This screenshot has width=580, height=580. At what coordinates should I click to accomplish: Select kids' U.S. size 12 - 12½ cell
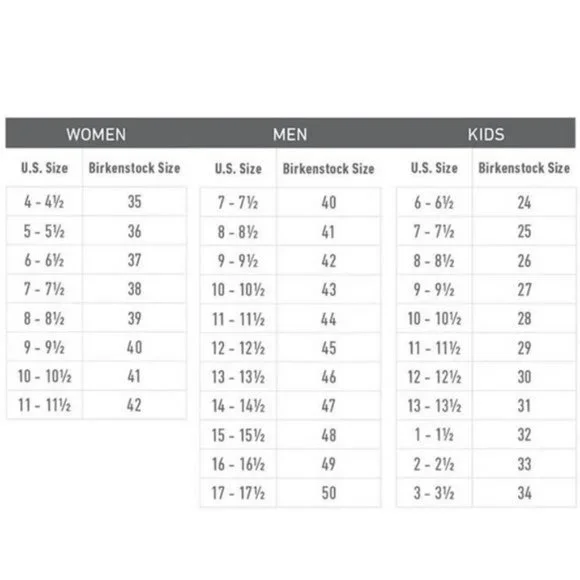(x=434, y=377)
